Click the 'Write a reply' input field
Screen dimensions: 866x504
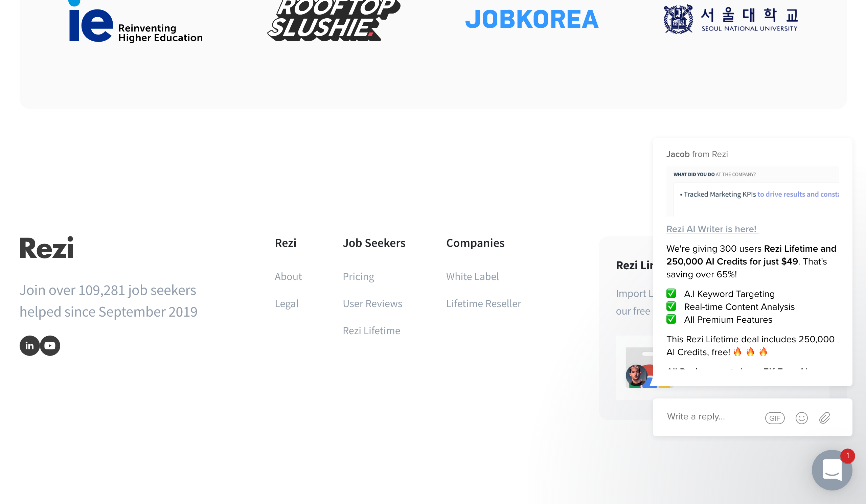708,417
